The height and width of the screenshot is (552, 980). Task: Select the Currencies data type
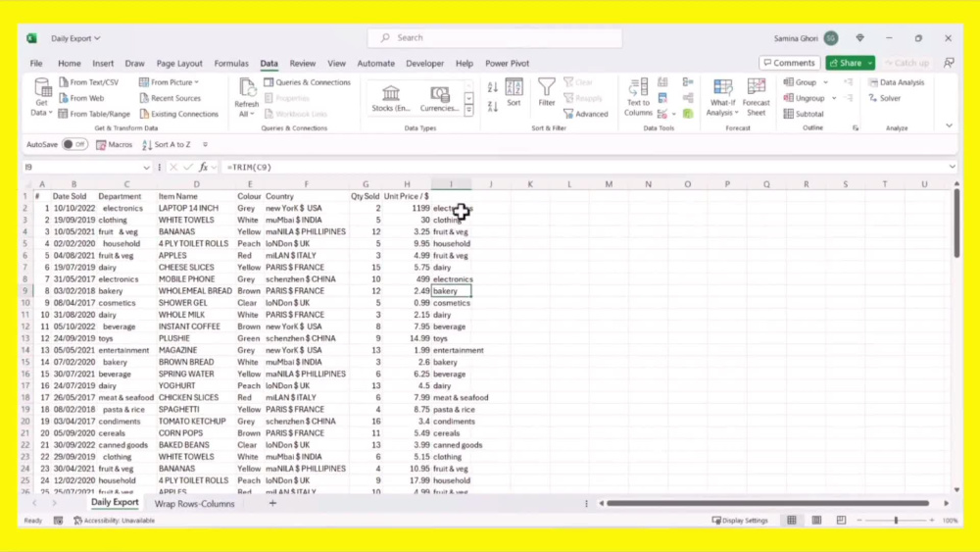click(x=439, y=98)
